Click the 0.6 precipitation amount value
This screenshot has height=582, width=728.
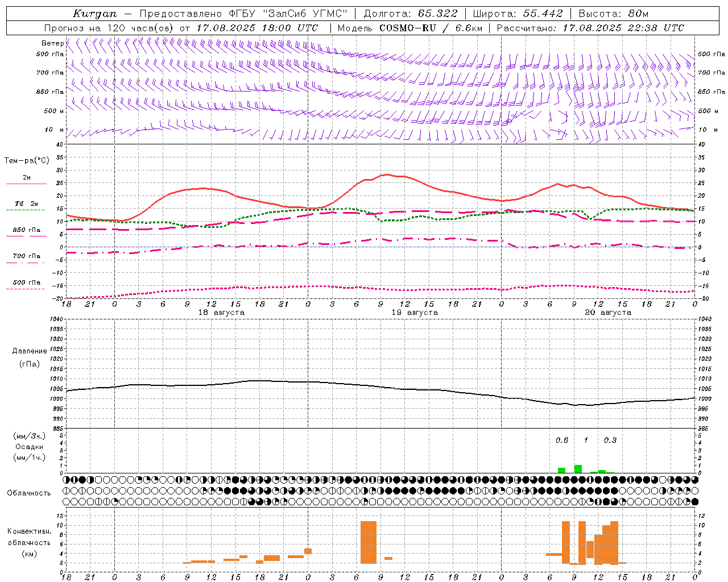click(562, 440)
